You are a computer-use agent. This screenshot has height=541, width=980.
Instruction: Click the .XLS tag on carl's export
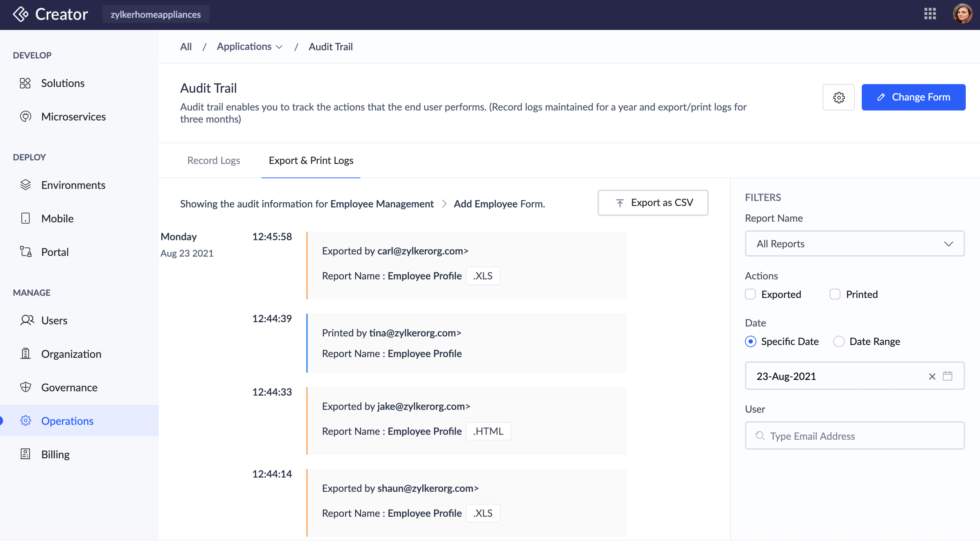483,276
